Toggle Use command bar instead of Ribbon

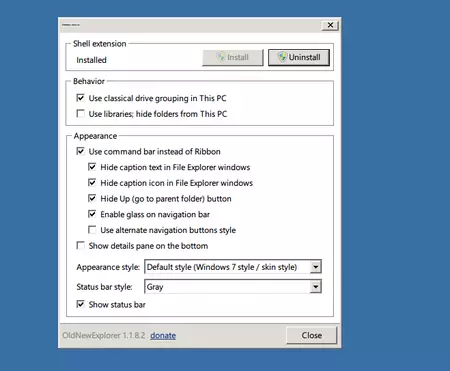(x=80, y=151)
